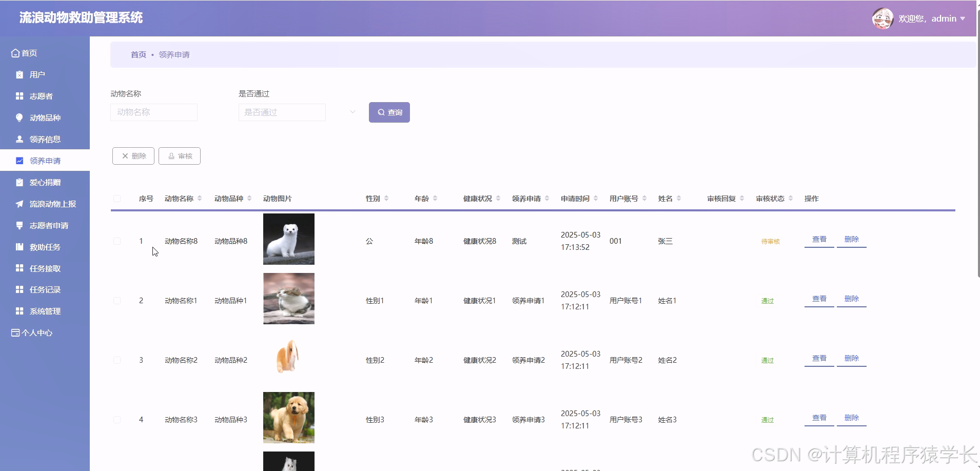Viewport: 980px width, 471px height.
Task: Open the 用户 user management section
Action: click(x=35, y=74)
